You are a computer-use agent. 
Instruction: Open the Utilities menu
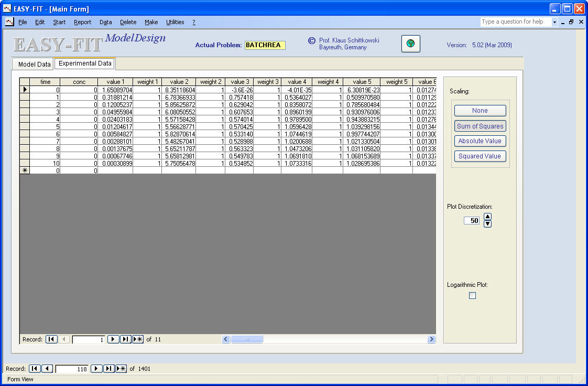[x=175, y=22]
